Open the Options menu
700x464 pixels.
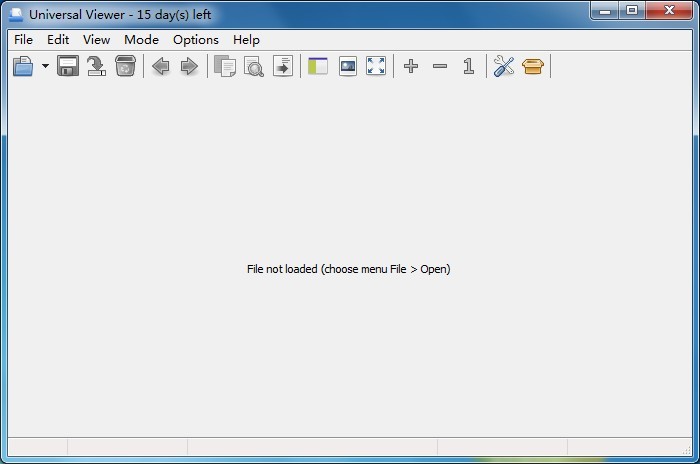(196, 40)
